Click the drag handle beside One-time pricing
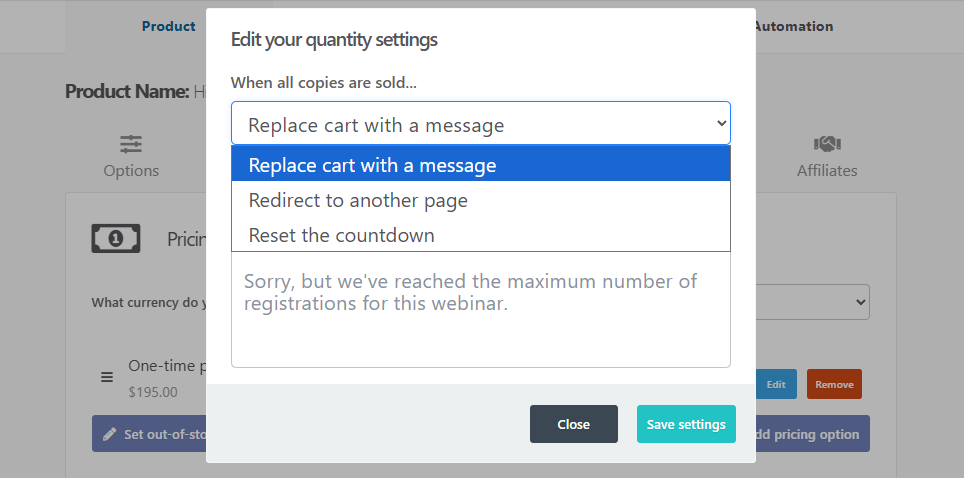Viewport: 964px width, 478px height. click(x=107, y=378)
